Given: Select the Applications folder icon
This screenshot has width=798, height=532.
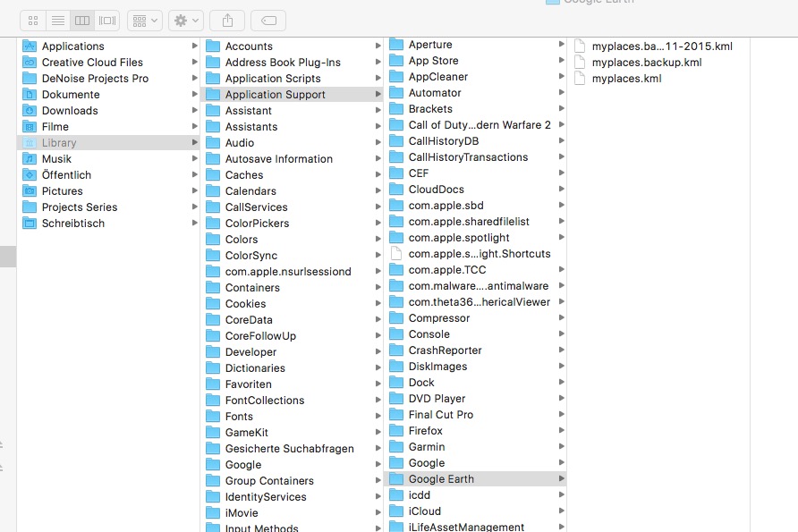Looking at the screenshot, I should point(30,46).
